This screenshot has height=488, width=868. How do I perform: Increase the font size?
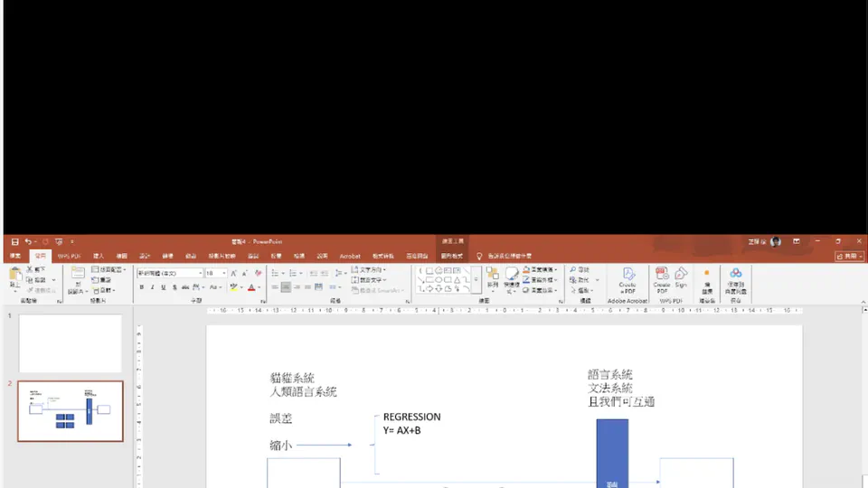(x=233, y=273)
